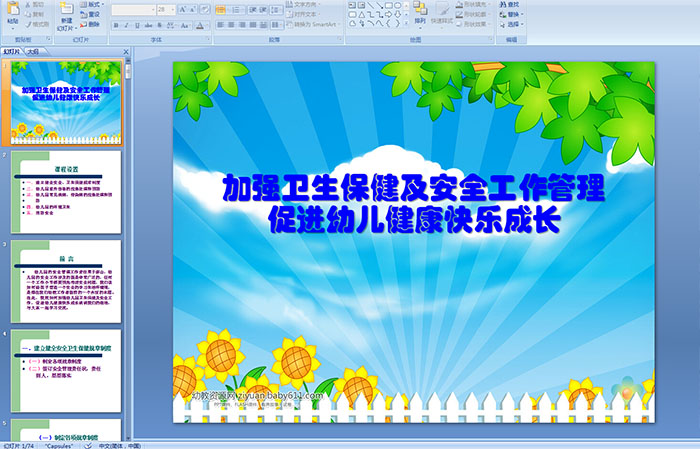Click the Delete (删除) slide button
Image resolution: width=700 pixels, height=449 pixels.
point(90,24)
